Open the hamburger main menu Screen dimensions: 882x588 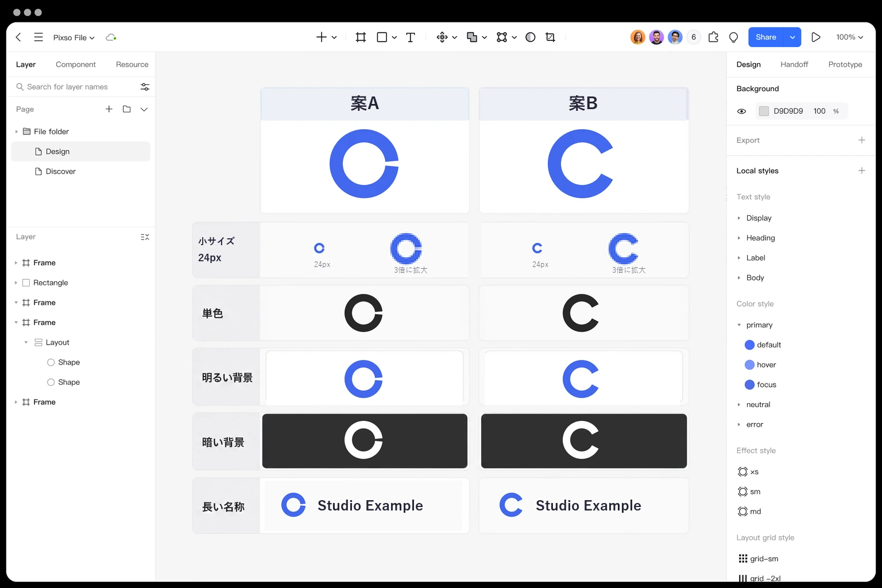(38, 37)
